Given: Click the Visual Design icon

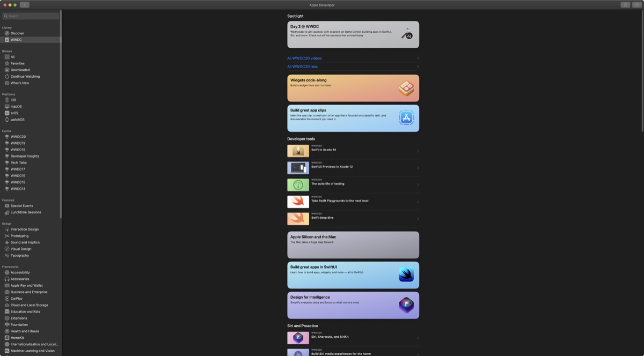Looking at the screenshot, I should [x=7, y=249].
